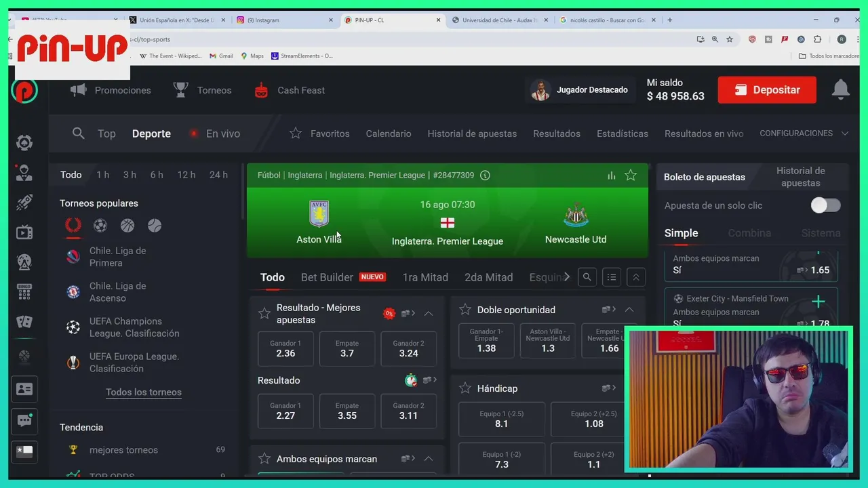Collapse the Ambos equipos marcan section
Image resolution: width=868 pixels, height=488 pixels.
coord(429,459)
